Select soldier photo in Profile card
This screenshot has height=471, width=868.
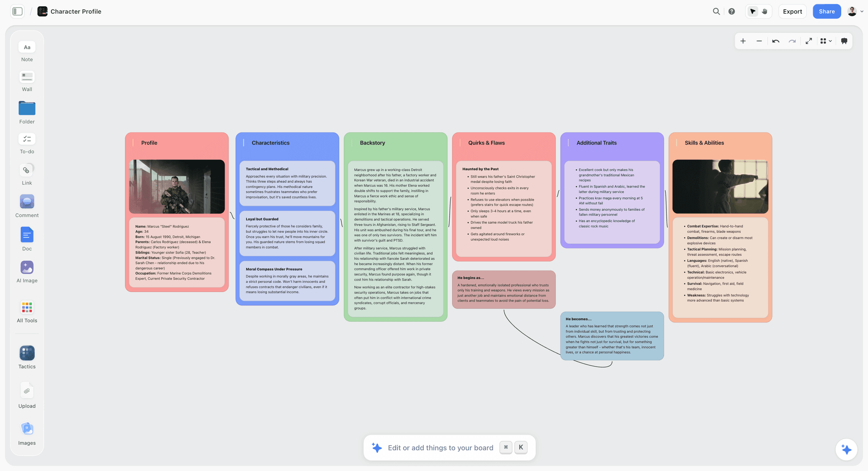pos(177,187)
